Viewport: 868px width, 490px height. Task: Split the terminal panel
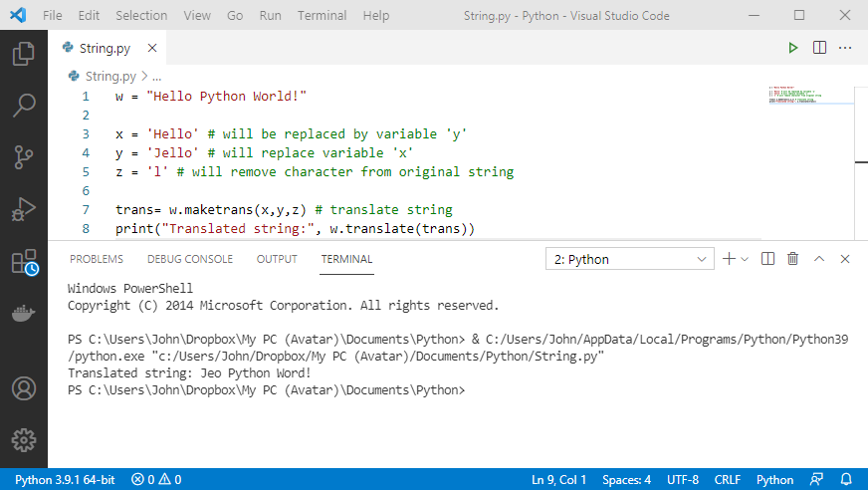pos(767,259)
